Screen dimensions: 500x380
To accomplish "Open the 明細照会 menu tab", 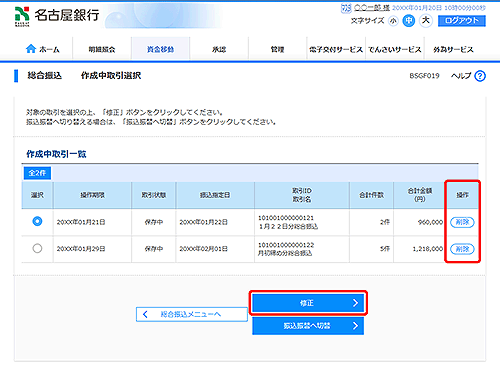I will pos(102,49).
